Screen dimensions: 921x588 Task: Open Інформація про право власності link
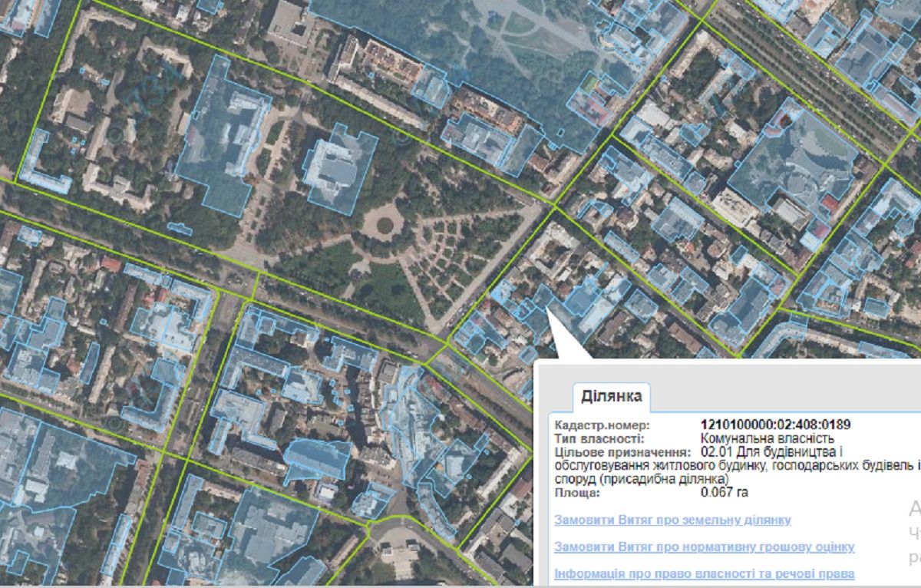704,573
